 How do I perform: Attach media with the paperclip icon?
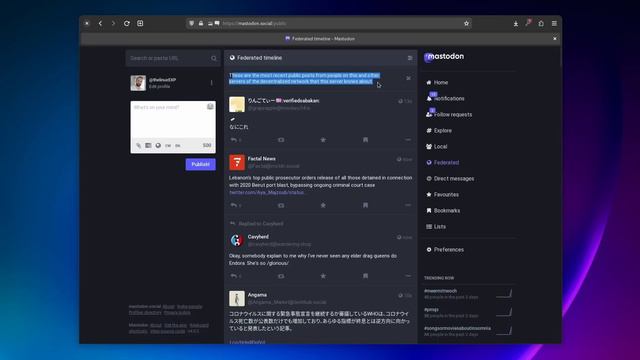pyautogui.click(x=138, y=145)
